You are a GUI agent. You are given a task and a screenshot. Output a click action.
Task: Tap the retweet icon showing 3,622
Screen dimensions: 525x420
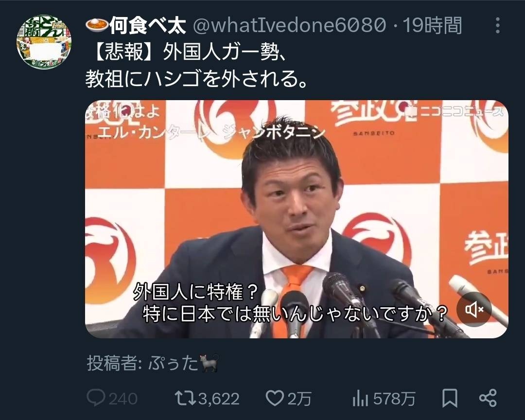pos(186,398)
